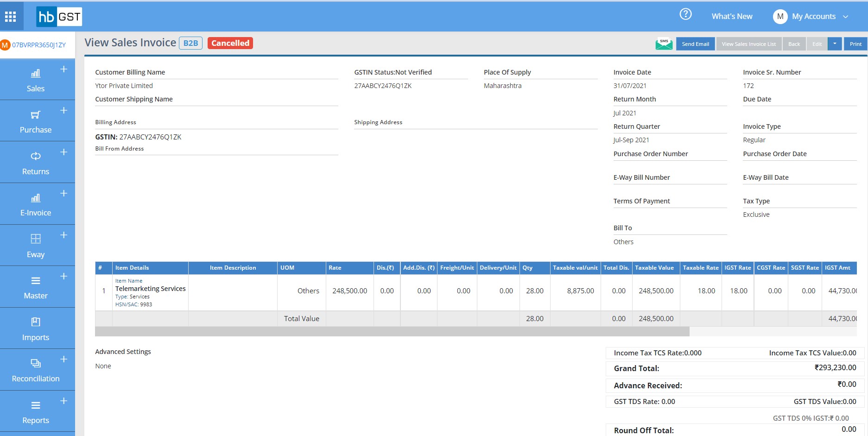Screen dimensions: 868x436
Task: Click the horizontal scrollbar under items table
Action: (392, 331)
